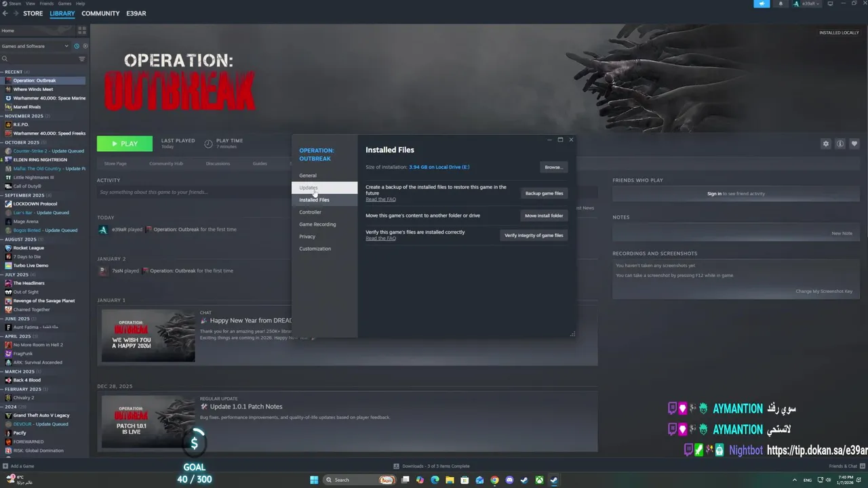
Task: Click Verify integrity of game files
Action: click(534, 235)
